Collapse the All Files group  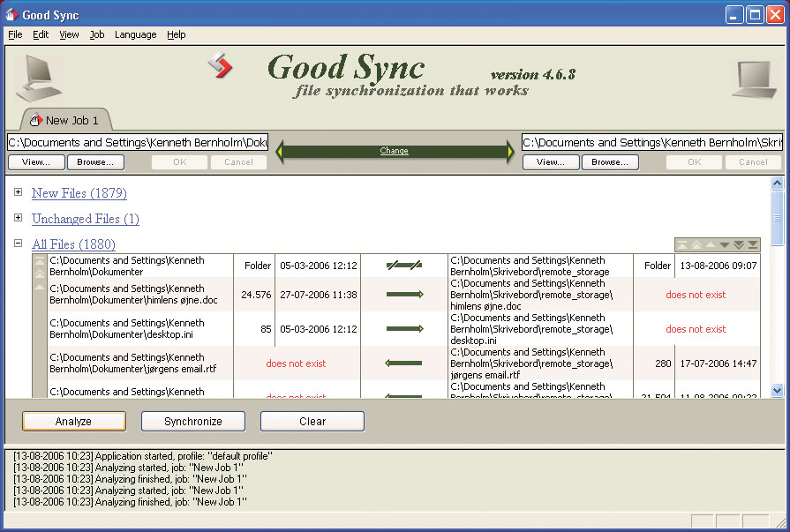click(x=18, y=244)
